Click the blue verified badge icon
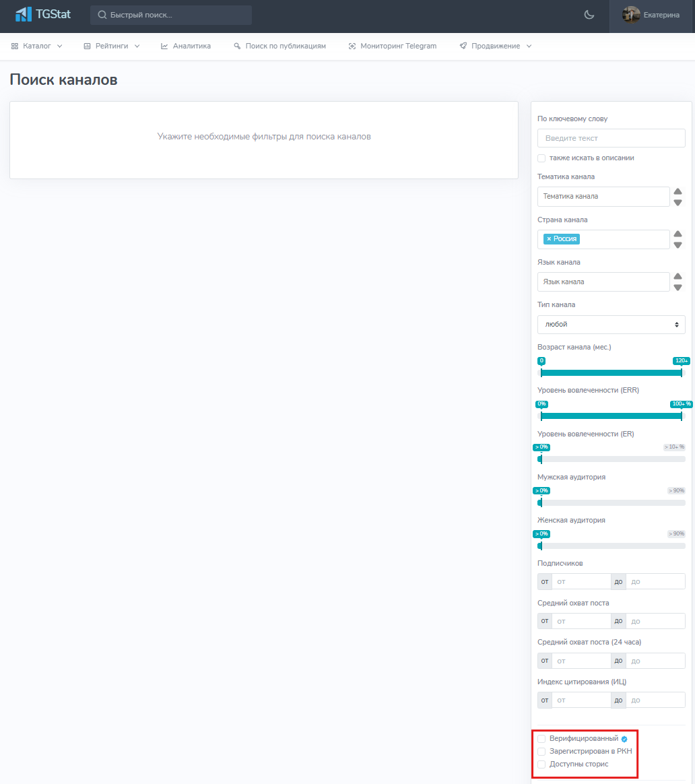The height and width of the screenshot is (784, 695). [x=624, y=739]
